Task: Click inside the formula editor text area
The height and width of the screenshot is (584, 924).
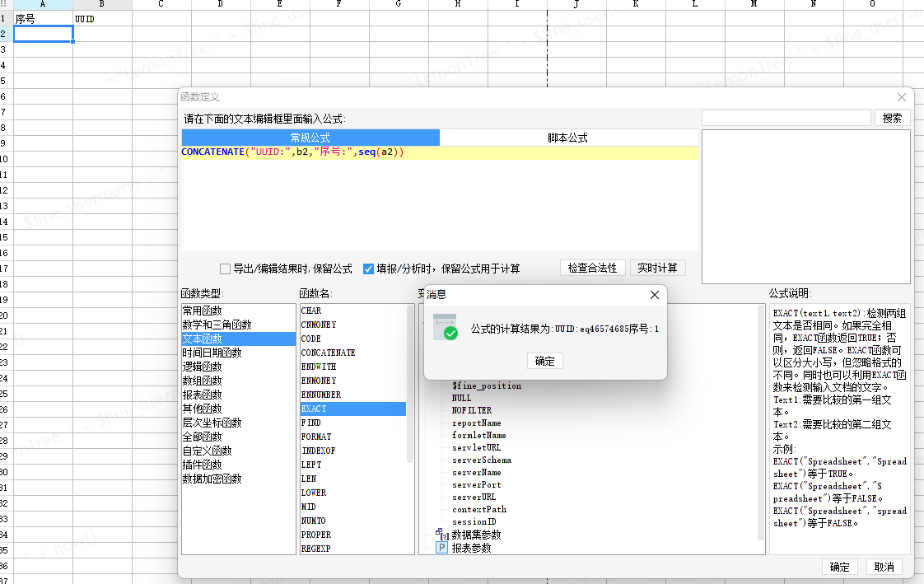Action: (x=440, y=200)
